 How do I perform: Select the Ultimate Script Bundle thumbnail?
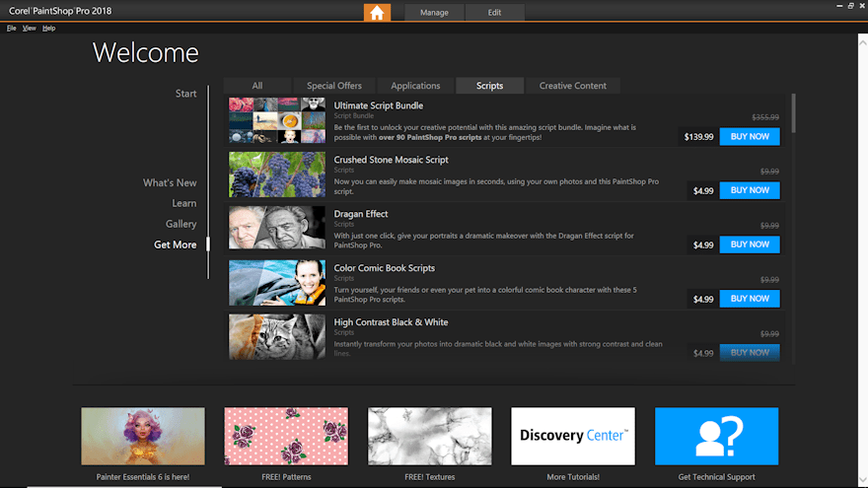276,120
